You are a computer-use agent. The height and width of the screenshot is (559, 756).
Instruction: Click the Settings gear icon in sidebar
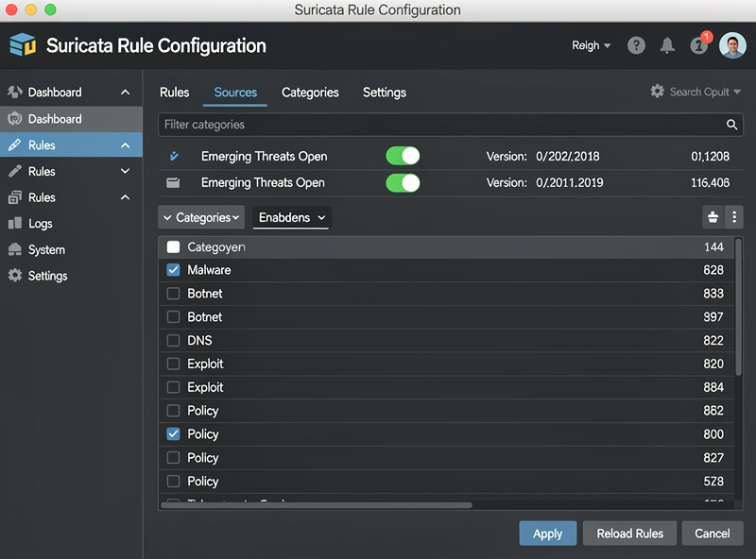click(15, 275)
